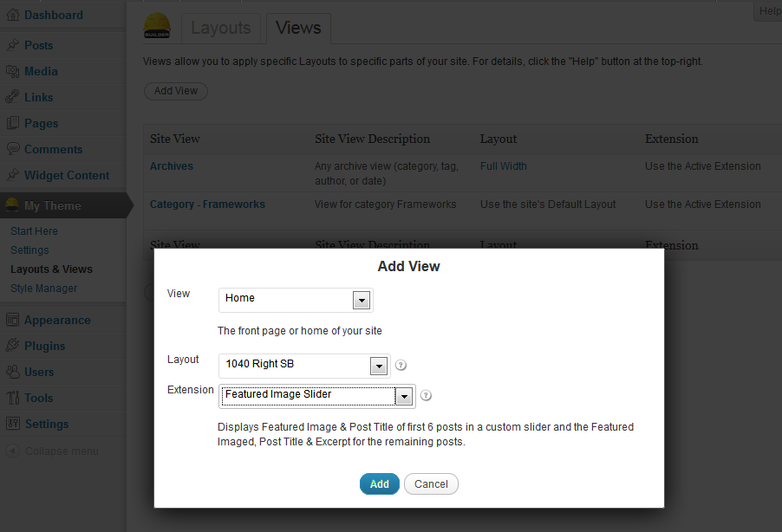This screenshot has height=532, width=782.
Task: Click the Dashboard home icon
Action: pyautogui.click(x=12, y=15)
